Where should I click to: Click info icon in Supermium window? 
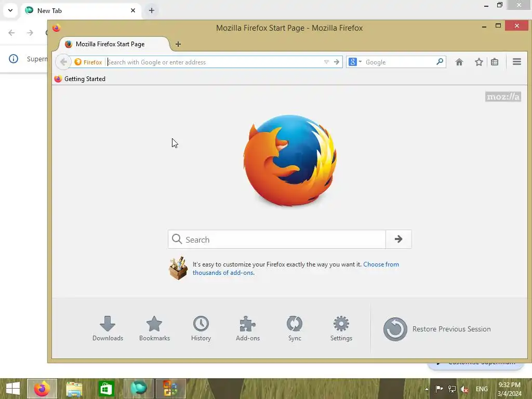point(13,59)
